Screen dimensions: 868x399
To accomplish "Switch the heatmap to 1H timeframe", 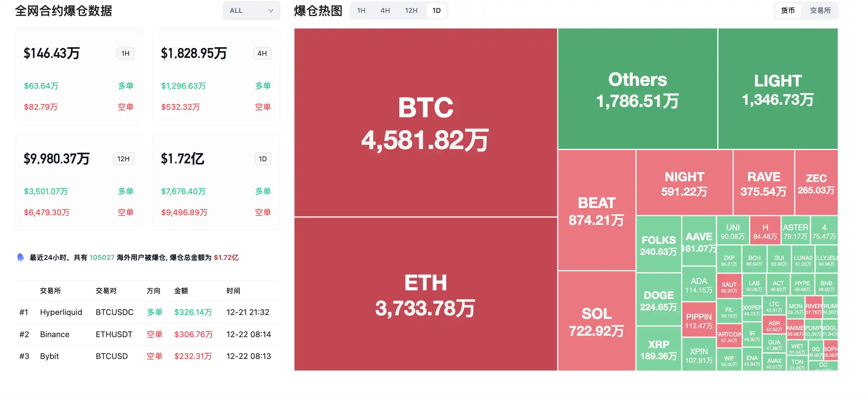I will 361,10.
